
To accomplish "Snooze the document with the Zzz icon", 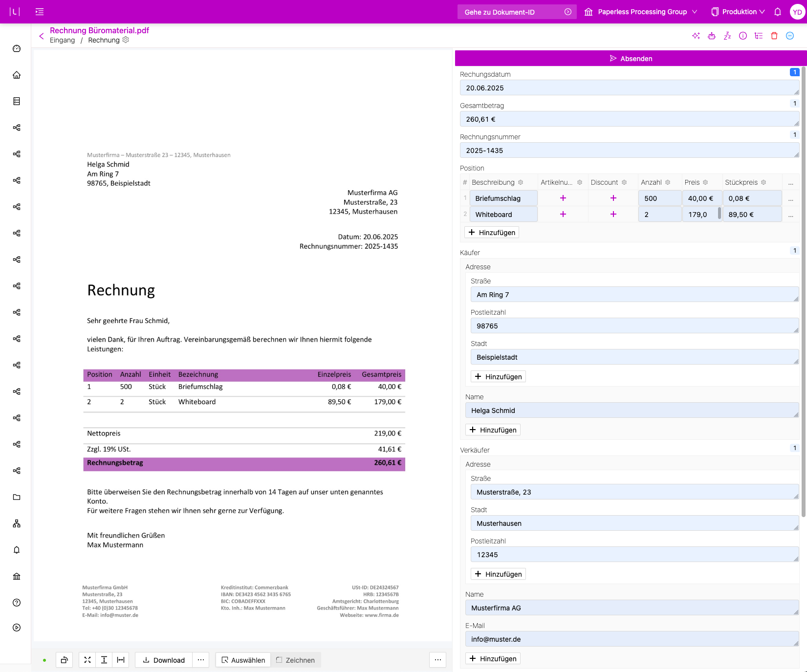I will (727, 36).
